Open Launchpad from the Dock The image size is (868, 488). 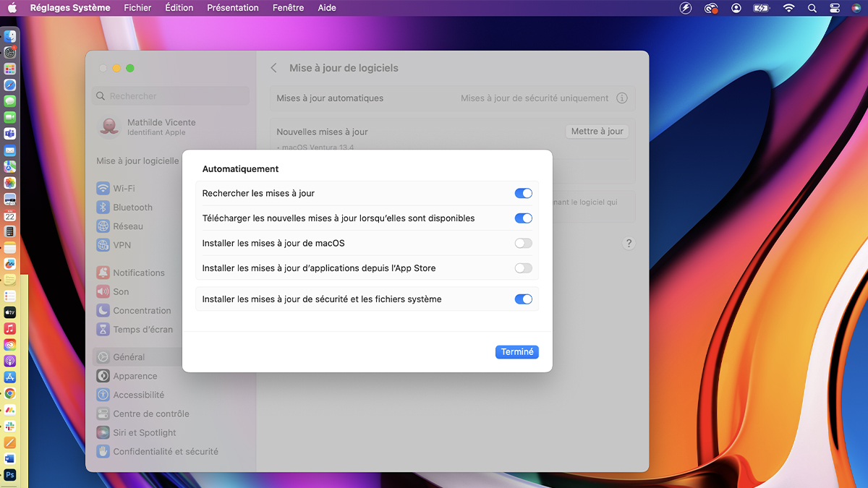[x=10, y=69]
